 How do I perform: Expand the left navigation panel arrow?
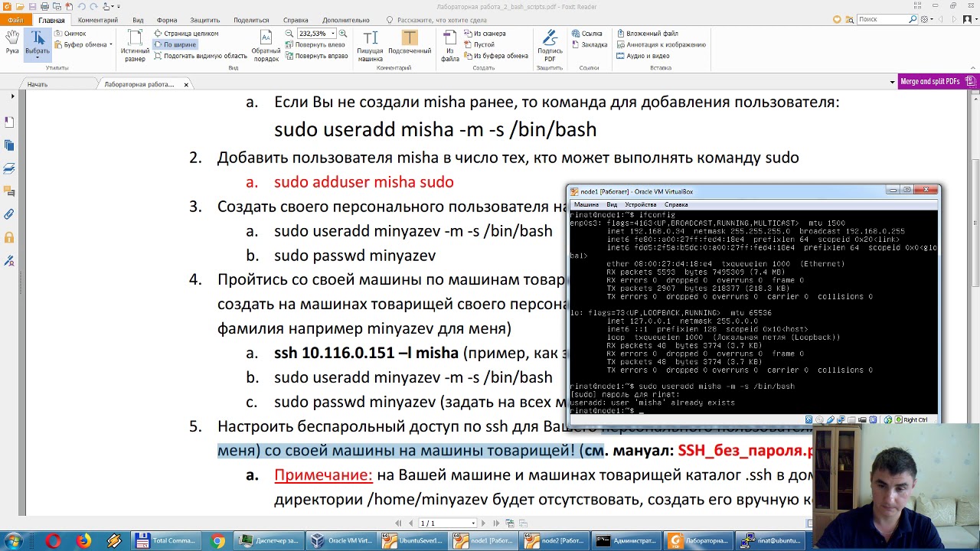[12, 96]
